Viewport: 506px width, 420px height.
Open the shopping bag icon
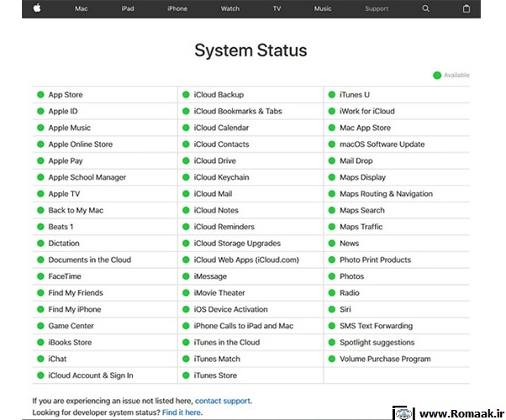[x=466, y=8]
